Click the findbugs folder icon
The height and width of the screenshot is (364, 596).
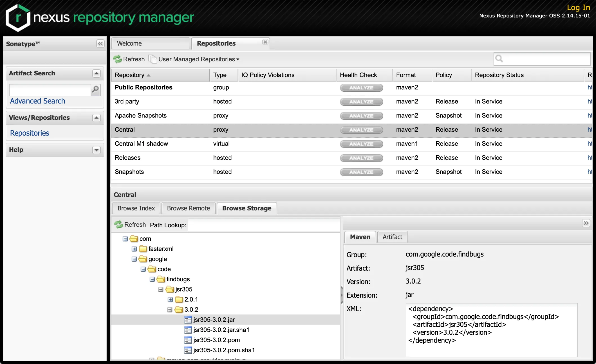coord(161,279)
